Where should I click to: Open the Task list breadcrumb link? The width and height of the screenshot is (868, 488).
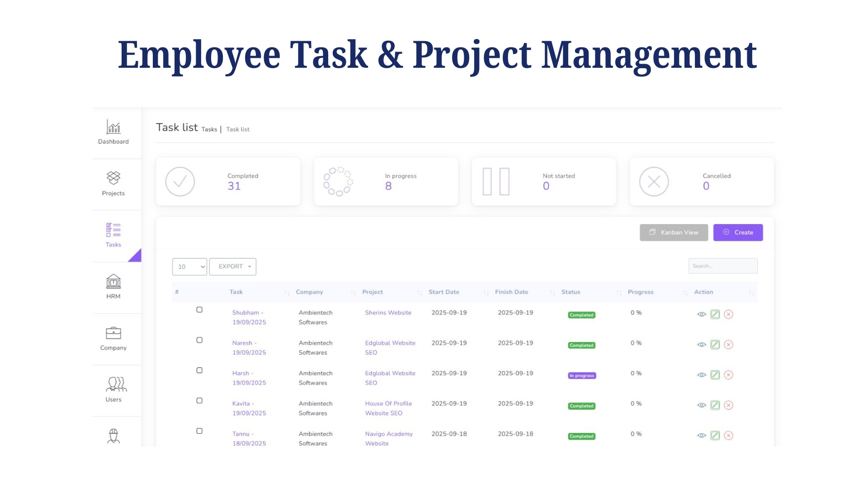238,129
